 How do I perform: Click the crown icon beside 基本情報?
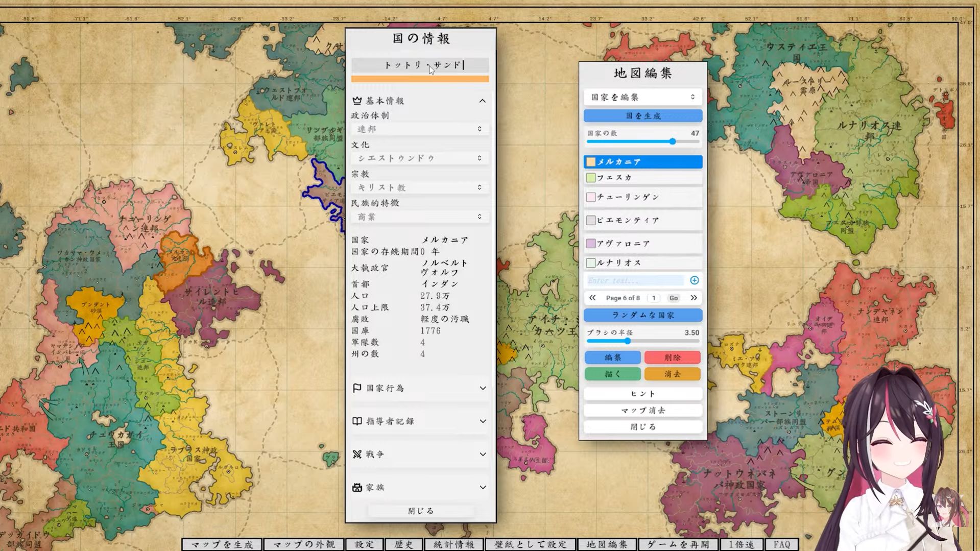click(x=357, y=101)
